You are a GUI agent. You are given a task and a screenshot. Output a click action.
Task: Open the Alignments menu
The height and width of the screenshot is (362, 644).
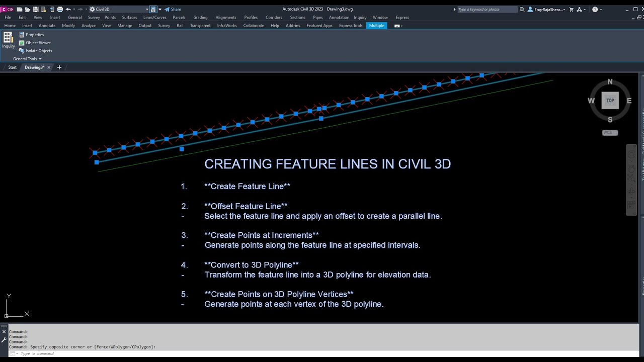pos(226,18)
